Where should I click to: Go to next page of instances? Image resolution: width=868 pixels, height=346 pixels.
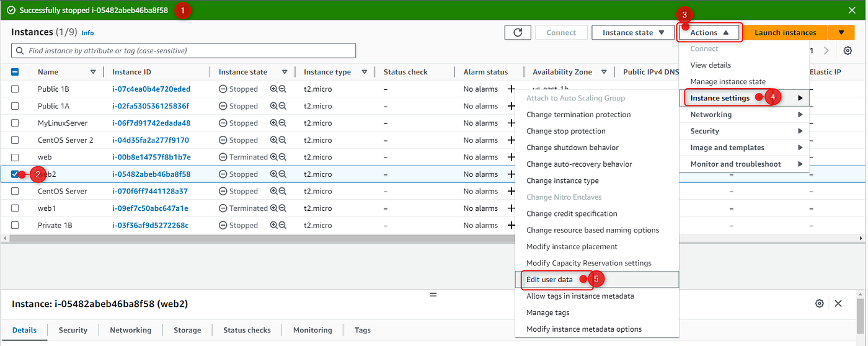pos(826,51)
